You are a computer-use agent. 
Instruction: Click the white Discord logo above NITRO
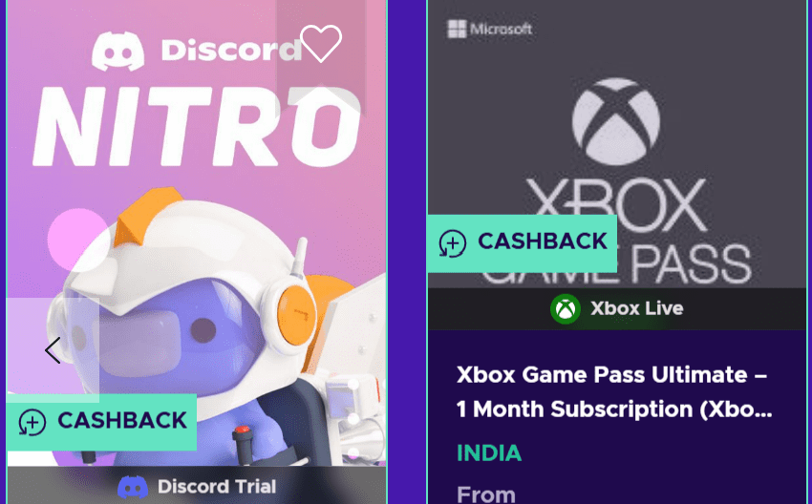point(118,51)
